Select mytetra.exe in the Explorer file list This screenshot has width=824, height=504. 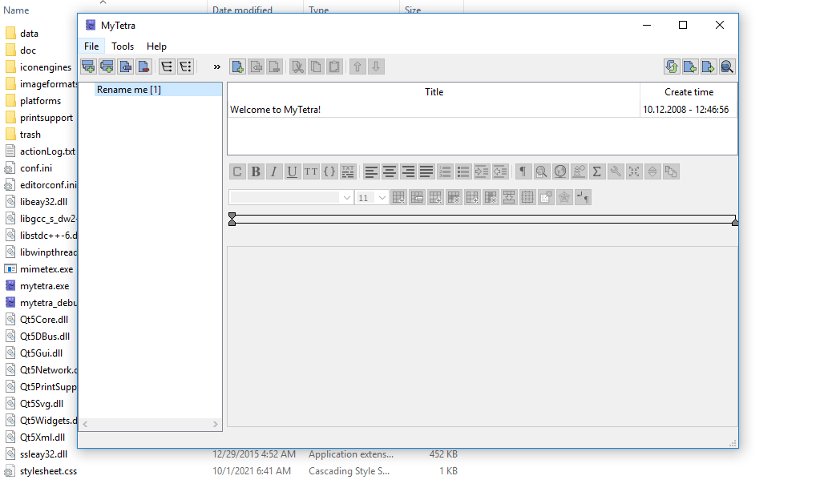point(44,286)
